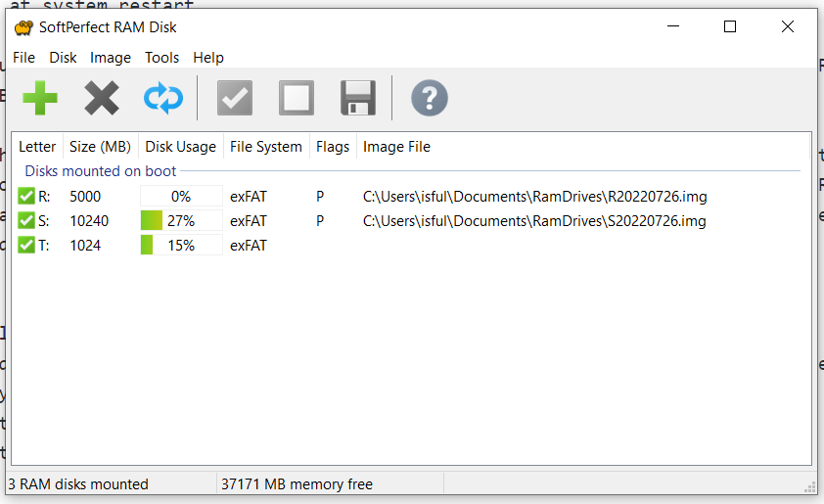Screen dimensions: 824x504
Task: Click the black X Remove Disk icon
Action: tap(102, 98)
